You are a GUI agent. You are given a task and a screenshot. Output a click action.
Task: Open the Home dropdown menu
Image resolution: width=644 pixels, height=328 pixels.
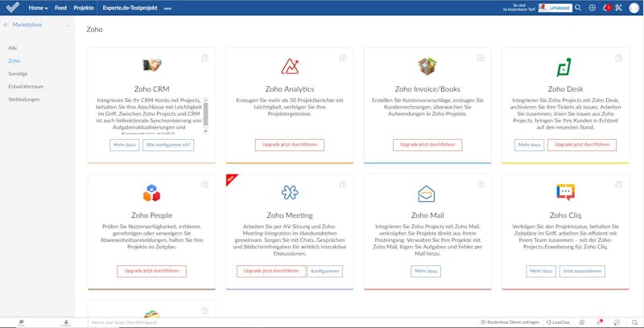pos(38,8)
